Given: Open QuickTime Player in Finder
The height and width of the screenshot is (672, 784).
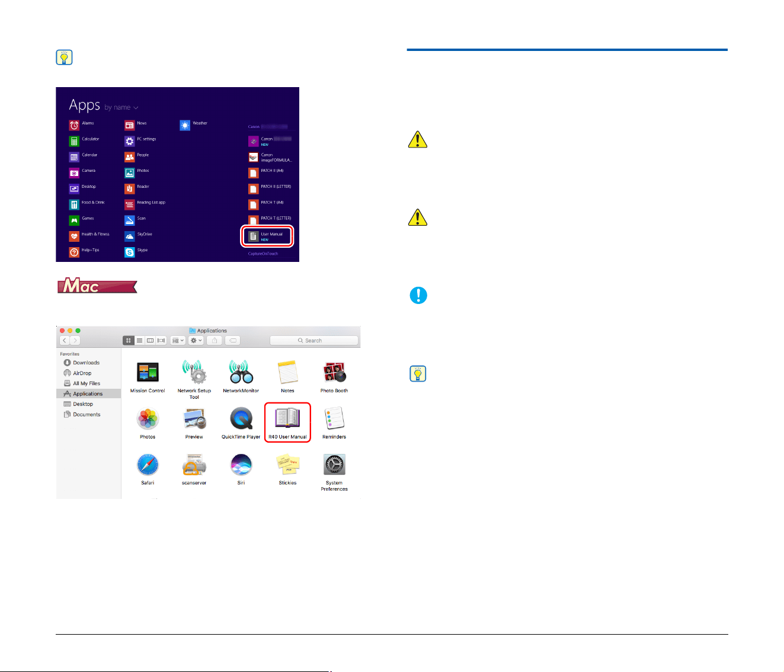Looking at the screenshot, I should [241, 423].
